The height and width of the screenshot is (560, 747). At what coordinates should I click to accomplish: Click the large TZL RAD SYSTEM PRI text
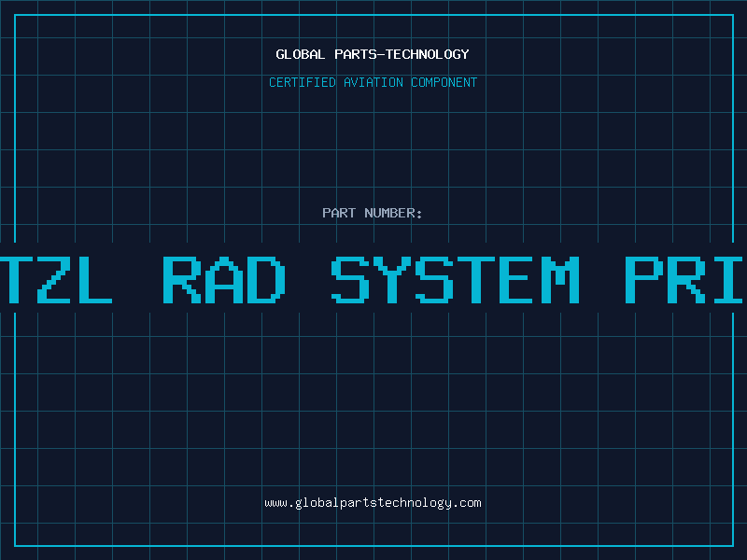point(373,280)
